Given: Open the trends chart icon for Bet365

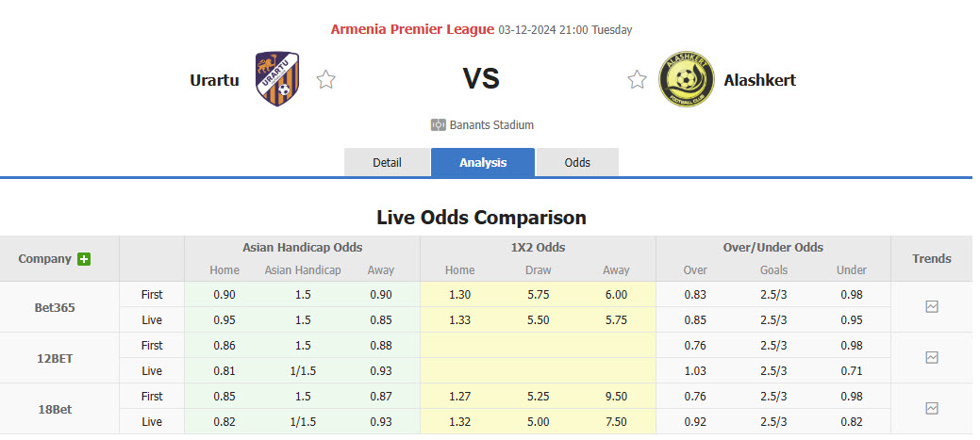Looking at the screenshot, I should click(x=932, y=307).
